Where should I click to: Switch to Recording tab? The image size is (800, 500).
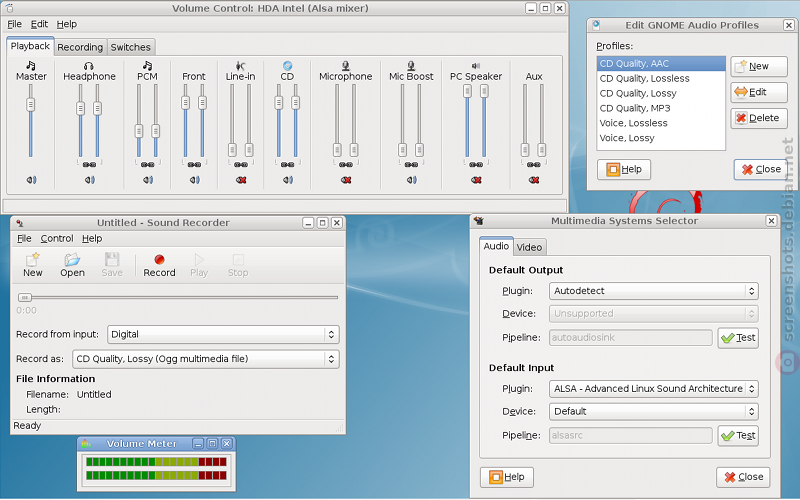pyautogui.click(x=80, y=47)
